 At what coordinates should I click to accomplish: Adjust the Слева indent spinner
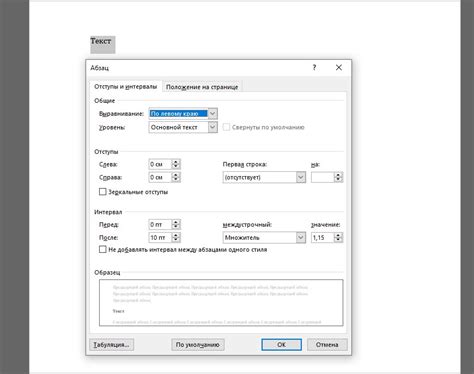click(176, 164)
